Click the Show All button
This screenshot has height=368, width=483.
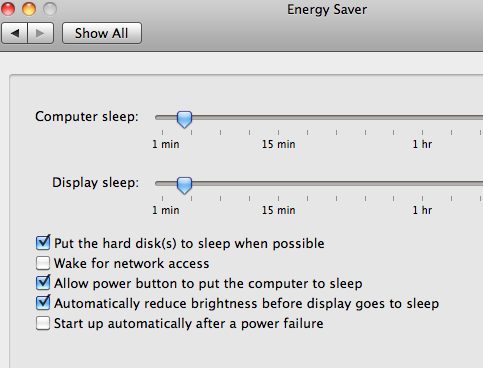pyautogui.click(x=102, y=33)
